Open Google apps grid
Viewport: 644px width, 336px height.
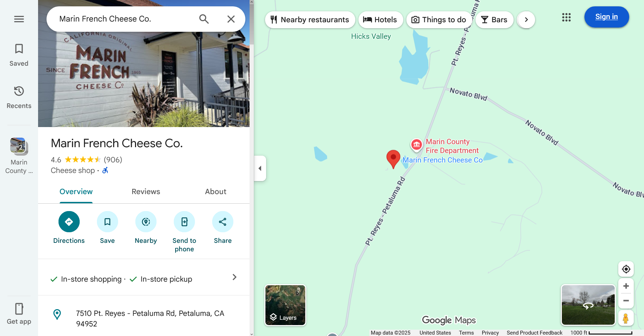[566, 17]
